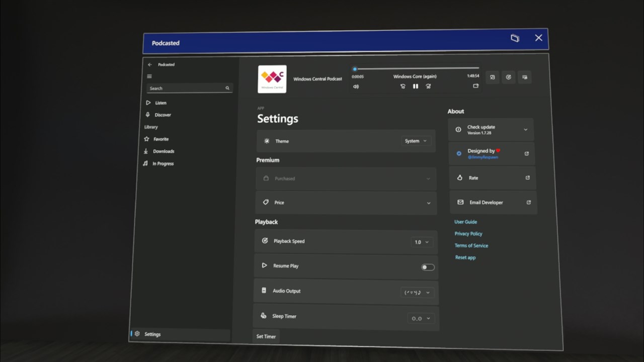
Task: Click the Windows Central podcast artwork
Action: pos(272,79)
